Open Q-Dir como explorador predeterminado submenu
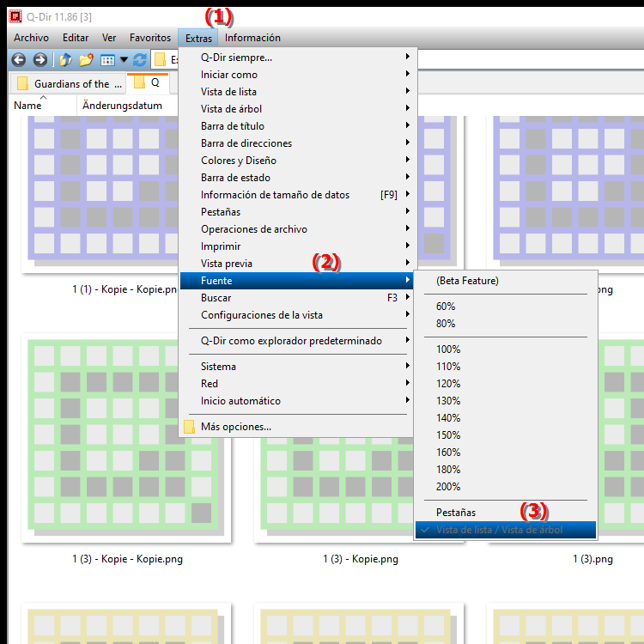 297,341
